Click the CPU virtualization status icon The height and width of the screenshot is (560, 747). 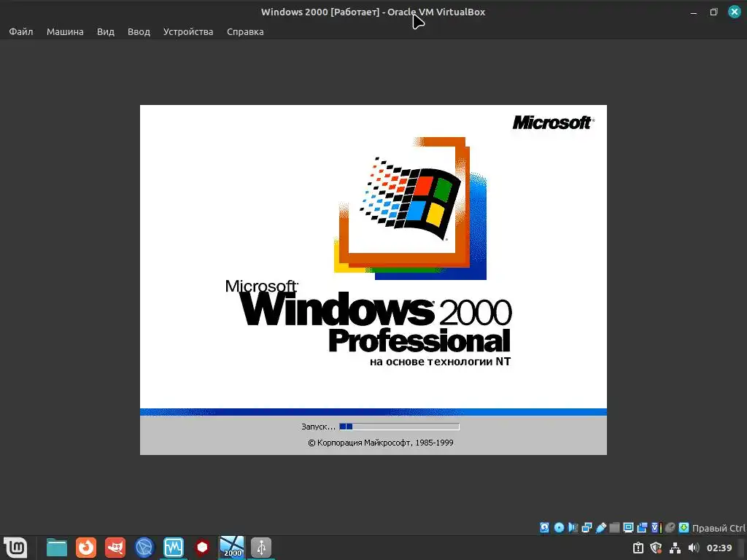(x=656, y=527)
